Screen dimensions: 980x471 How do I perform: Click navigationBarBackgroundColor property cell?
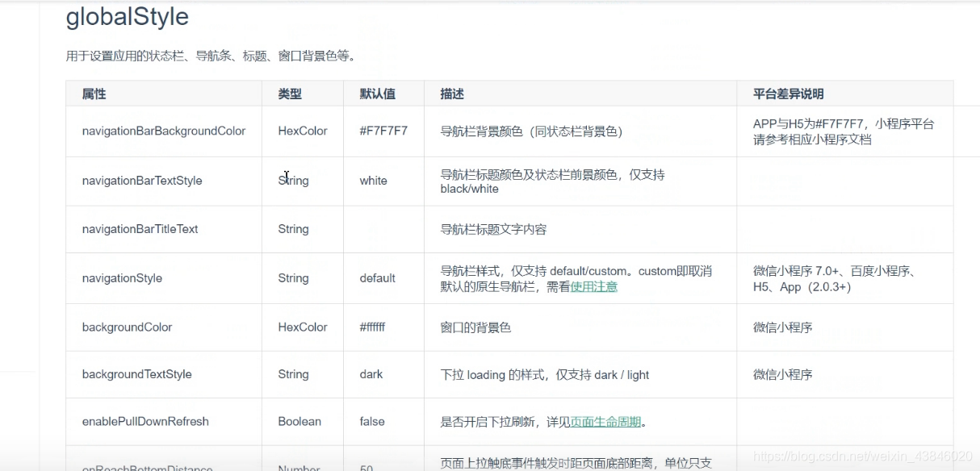click(164, 131)
